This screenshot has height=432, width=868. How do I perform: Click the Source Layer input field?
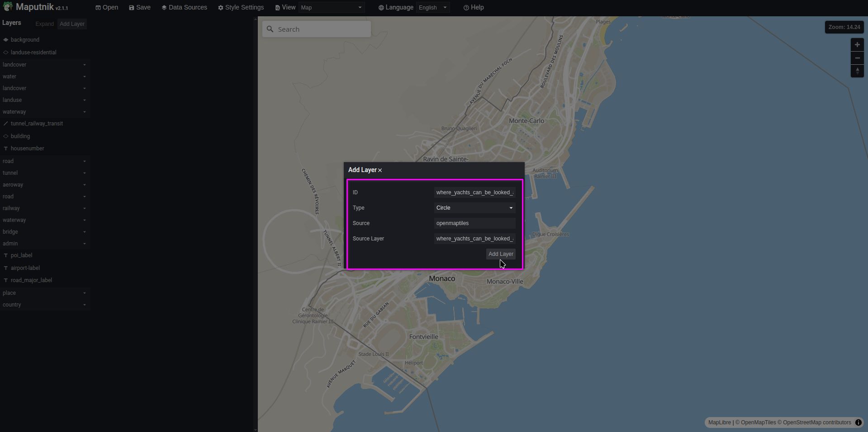(x=474, y=239)
